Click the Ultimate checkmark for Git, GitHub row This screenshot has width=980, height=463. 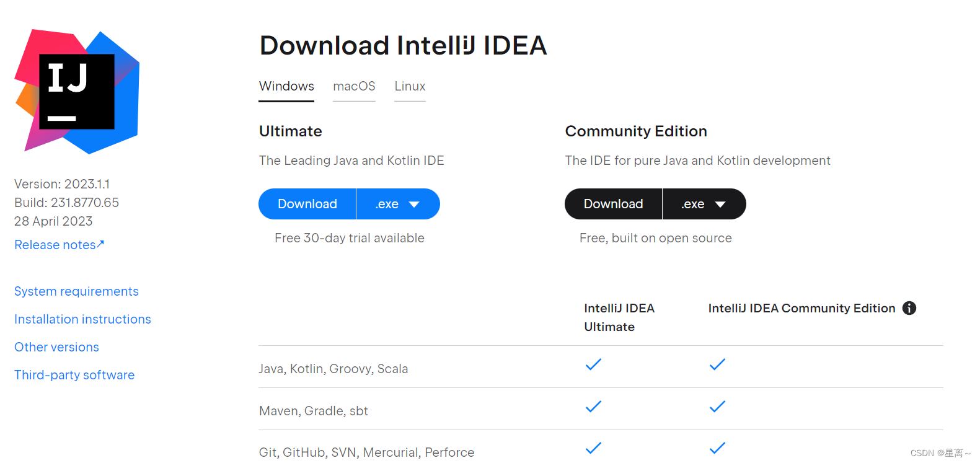[593, 448]
